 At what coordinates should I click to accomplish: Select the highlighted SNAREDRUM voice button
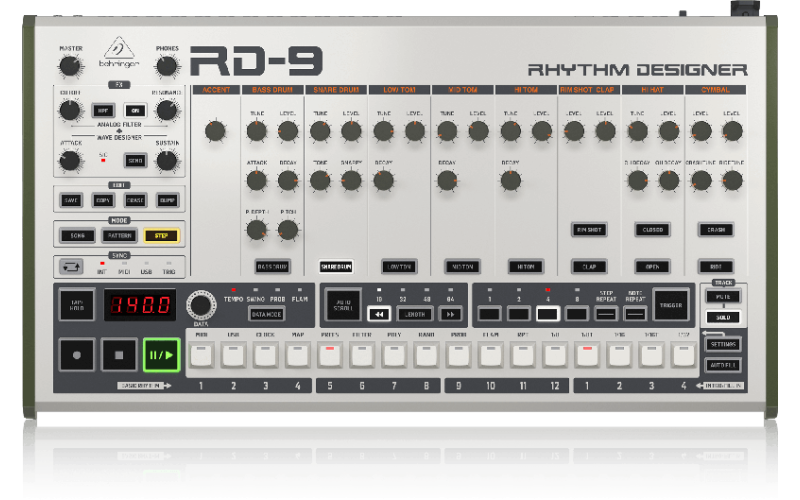point(336,267)
